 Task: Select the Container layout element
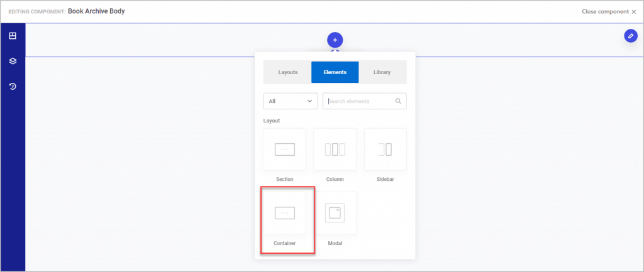[285, 213]
